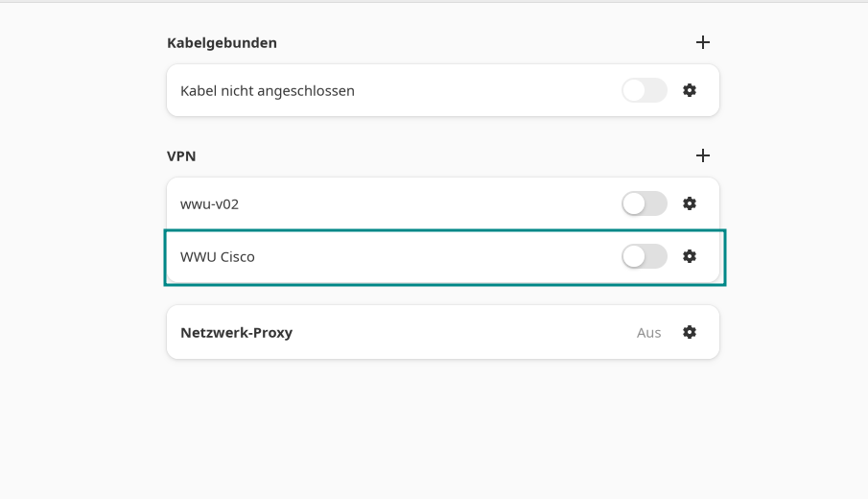Click empty space in the WWU Cisco row
868x499 pixels.
[432, 257]
